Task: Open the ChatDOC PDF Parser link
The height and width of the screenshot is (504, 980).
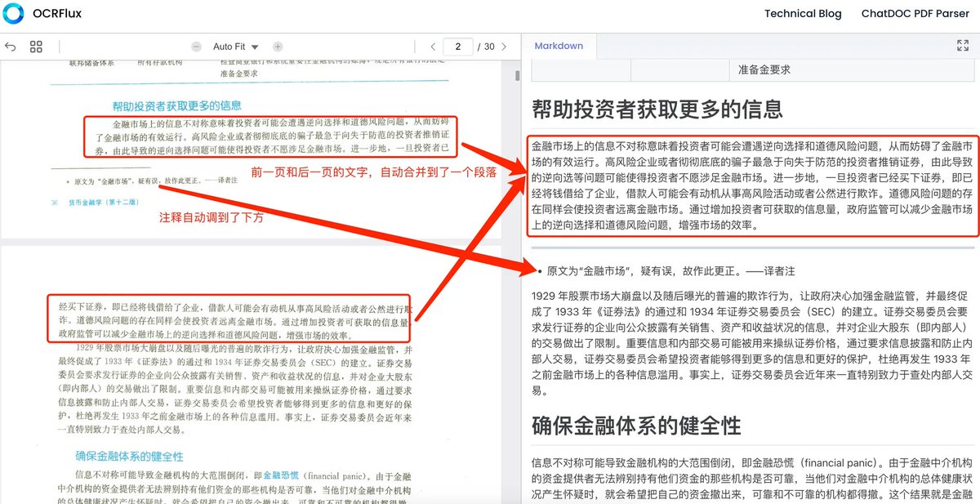Action: 915,13
